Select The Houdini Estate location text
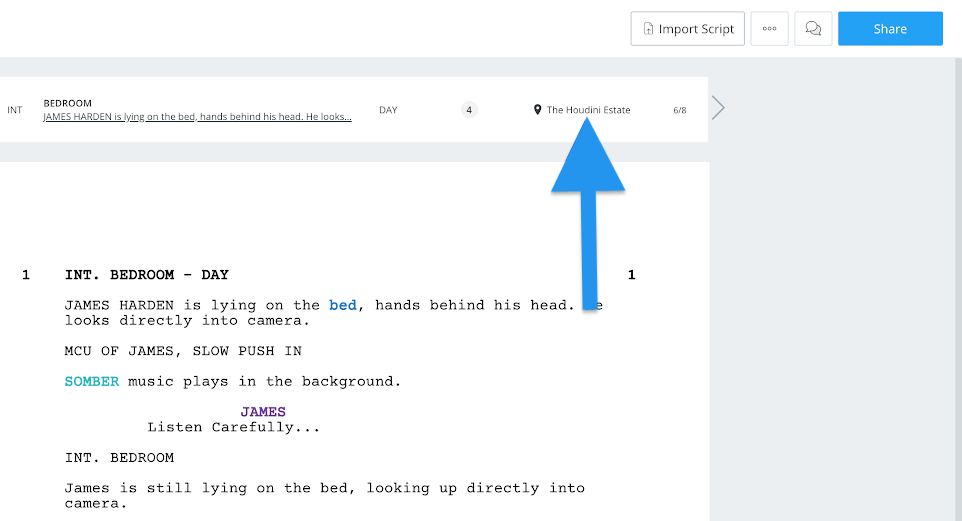 (588, 110)
